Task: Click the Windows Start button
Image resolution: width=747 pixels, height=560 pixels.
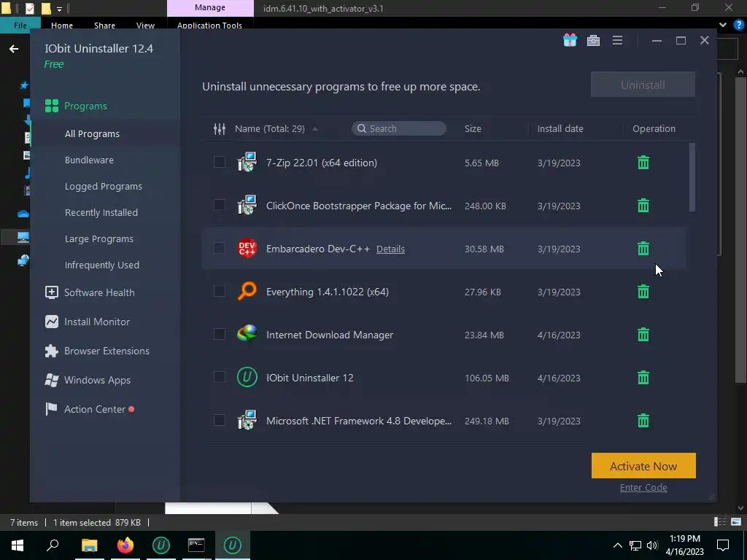Action: pos(18,545)
